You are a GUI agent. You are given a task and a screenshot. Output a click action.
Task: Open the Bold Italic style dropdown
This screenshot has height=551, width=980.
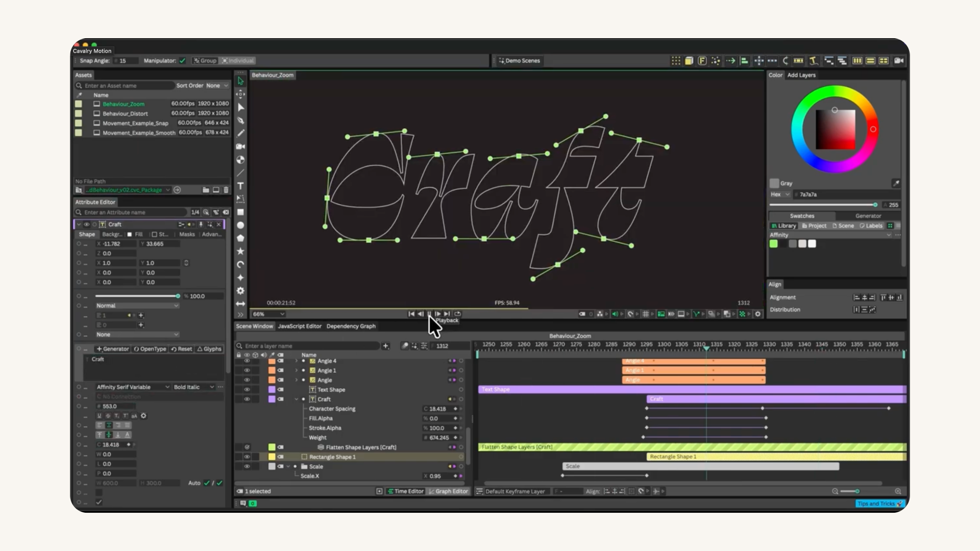click(194, 387)
